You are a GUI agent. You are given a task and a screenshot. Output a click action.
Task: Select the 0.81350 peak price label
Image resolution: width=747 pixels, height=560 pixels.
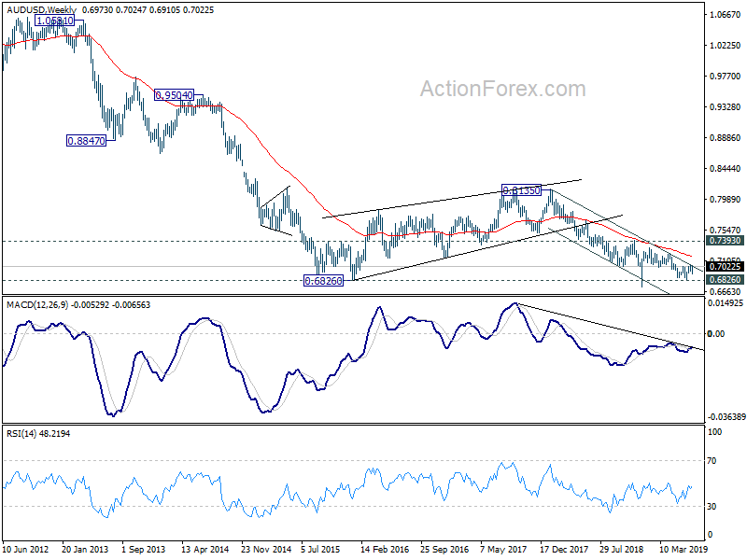(523, 190)
